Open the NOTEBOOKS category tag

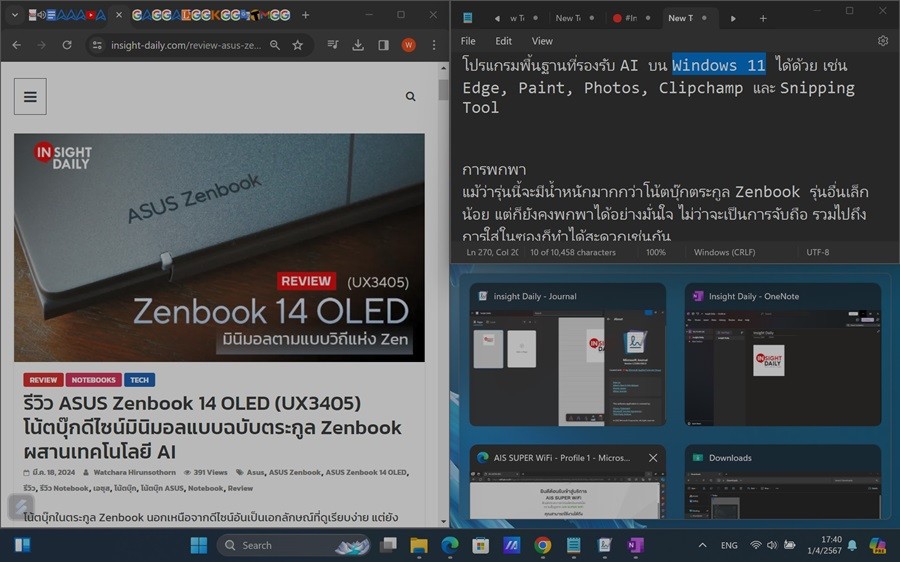click(x=94, y=380)
